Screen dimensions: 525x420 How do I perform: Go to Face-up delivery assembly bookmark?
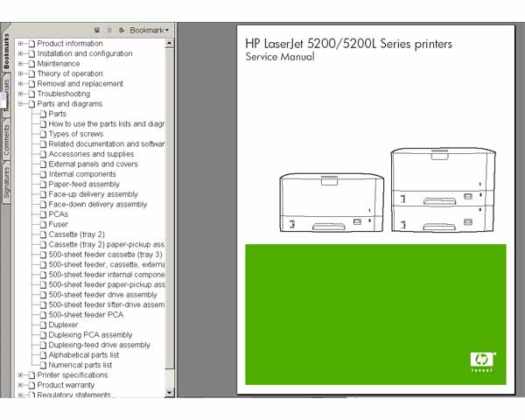pos(93,194)
